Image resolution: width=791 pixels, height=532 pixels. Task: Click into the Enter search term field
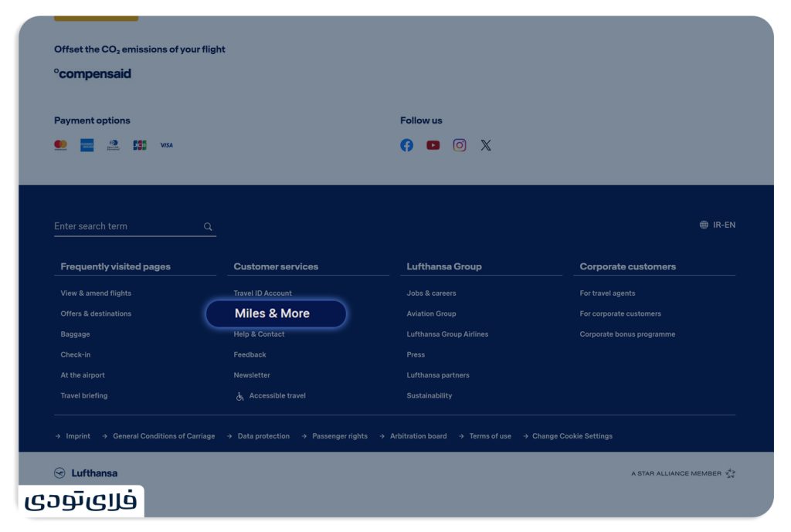coord(124,226)
